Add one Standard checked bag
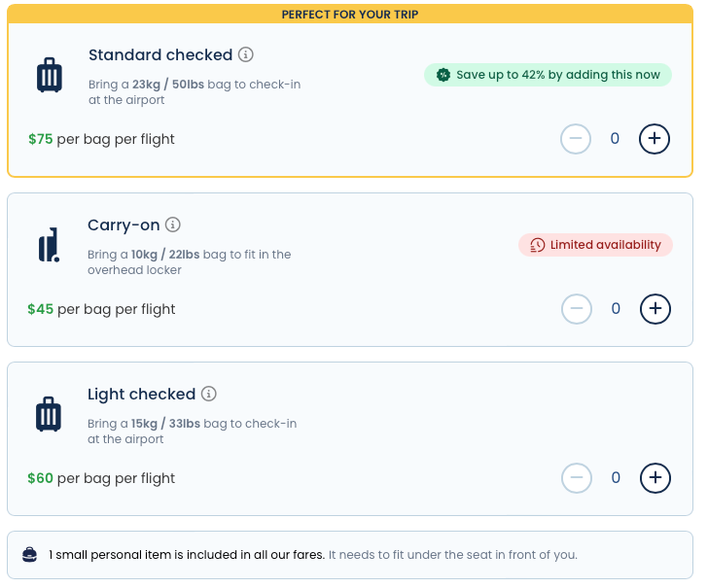 click(x=655, y=139)
